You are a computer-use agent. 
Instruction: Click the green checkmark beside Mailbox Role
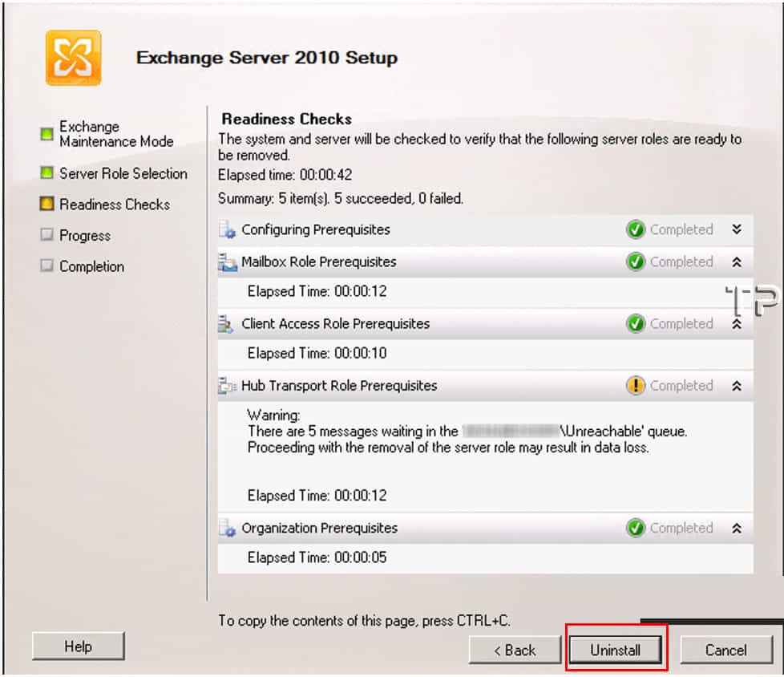(635, 261)
